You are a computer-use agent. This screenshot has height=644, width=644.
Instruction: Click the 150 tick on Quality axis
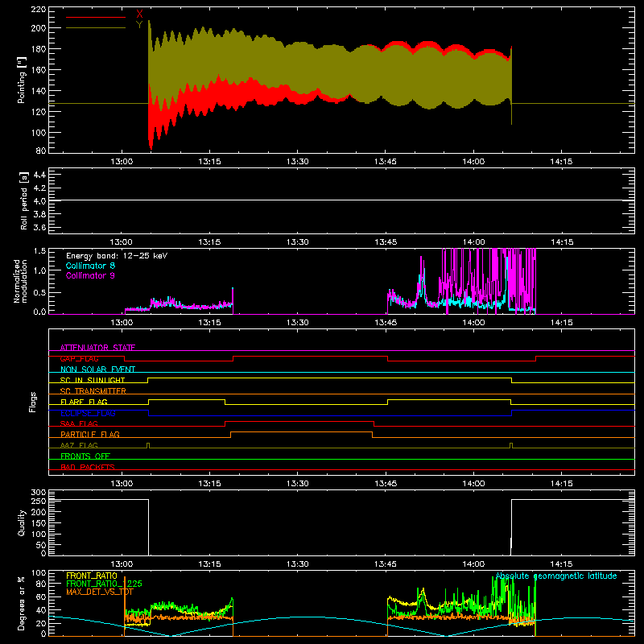tap(38, 523)
